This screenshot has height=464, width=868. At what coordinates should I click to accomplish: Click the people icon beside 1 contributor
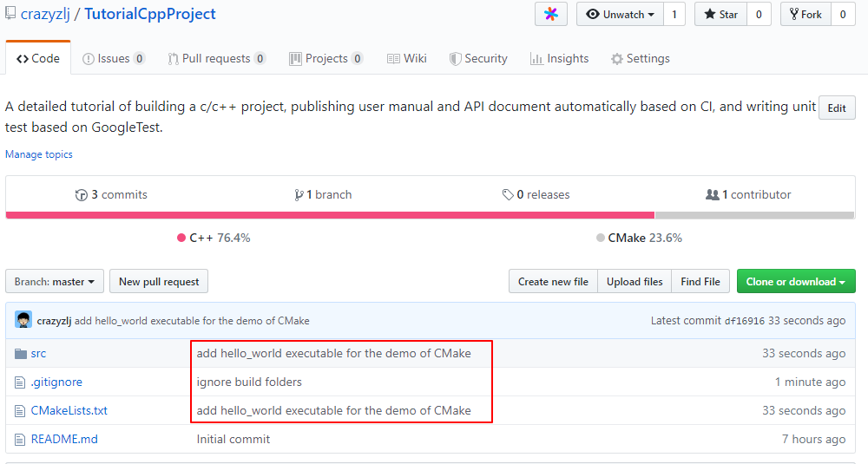pyautogui.click(x=713, y=194)
